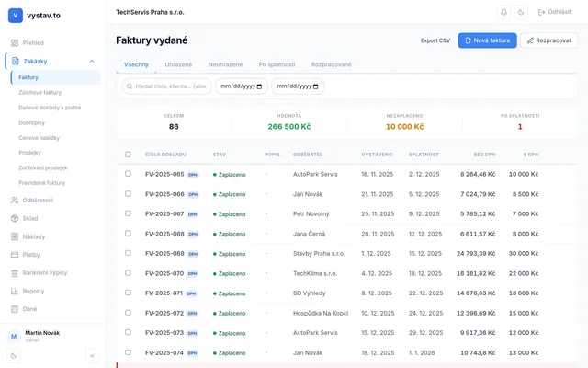The image size is (588, 368).
Task: Click the Náklady receipt icon
Action: pos(15,236)
